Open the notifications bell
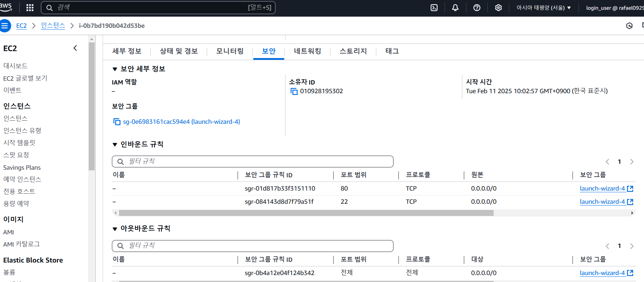The image size is (644, 282). tap(455, 8)
